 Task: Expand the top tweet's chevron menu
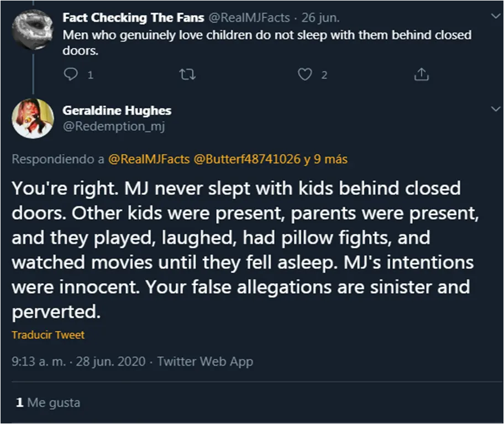point(495,18)
